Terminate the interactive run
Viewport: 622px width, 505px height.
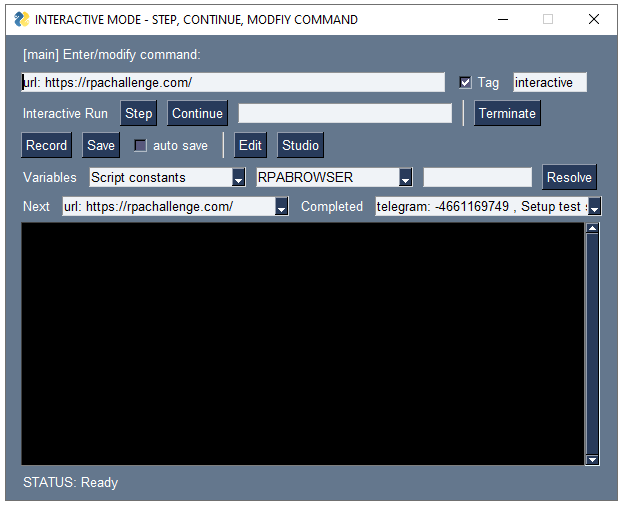(x=507, y=113)
